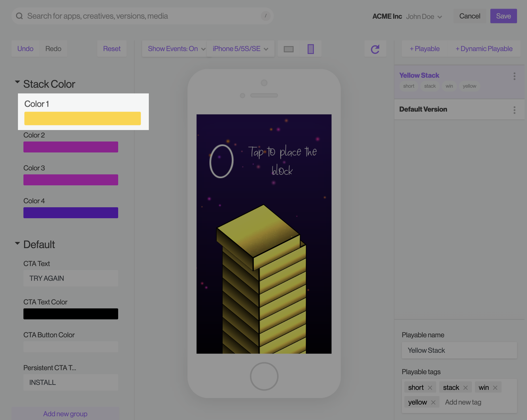Switch to portrait orientation icon
Image resolution: width=527 pixels, height=420 pixels.
coord(310,48)
